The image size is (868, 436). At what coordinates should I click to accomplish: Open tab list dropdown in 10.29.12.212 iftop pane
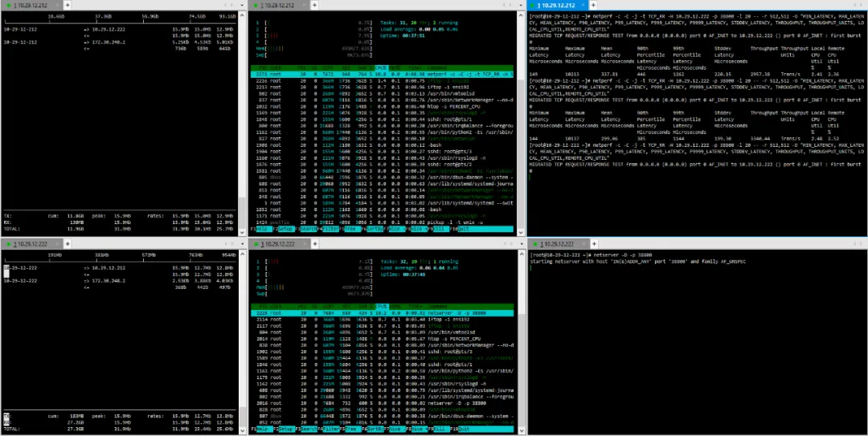pyautogui.click(x=242, y=5)
